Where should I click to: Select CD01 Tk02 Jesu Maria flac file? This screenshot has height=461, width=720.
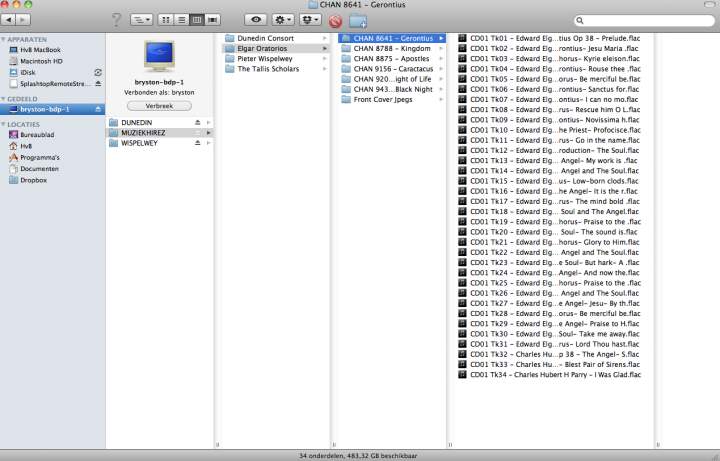(x=554, y=48)
